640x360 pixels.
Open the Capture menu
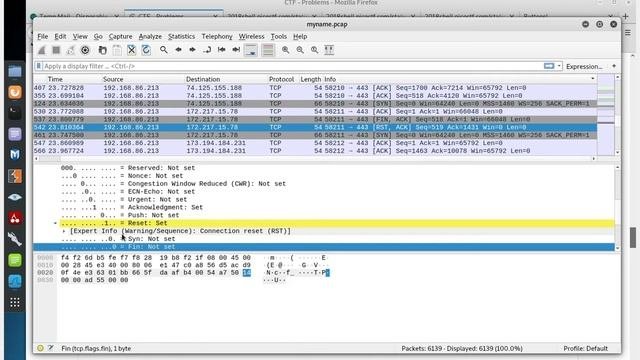pos(120,36)
